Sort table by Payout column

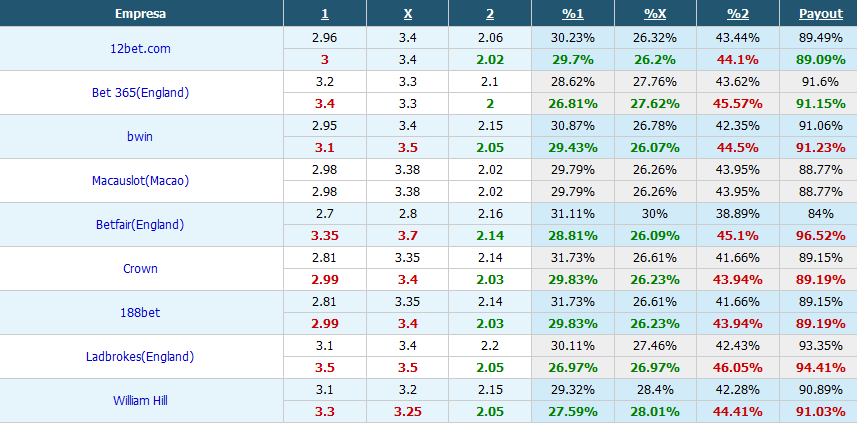point(821,14)
